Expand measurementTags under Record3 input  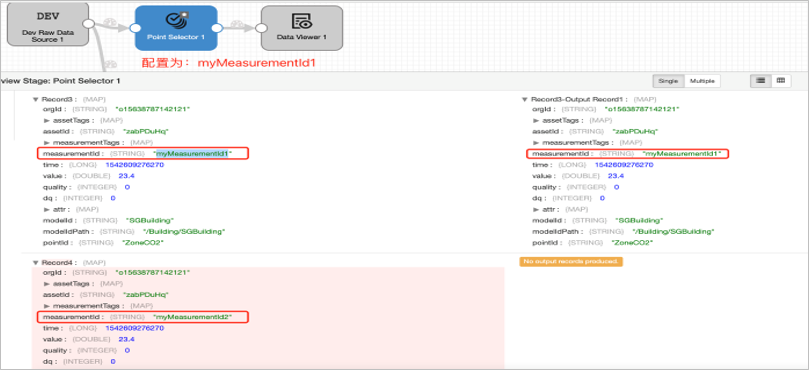[46, 142]
